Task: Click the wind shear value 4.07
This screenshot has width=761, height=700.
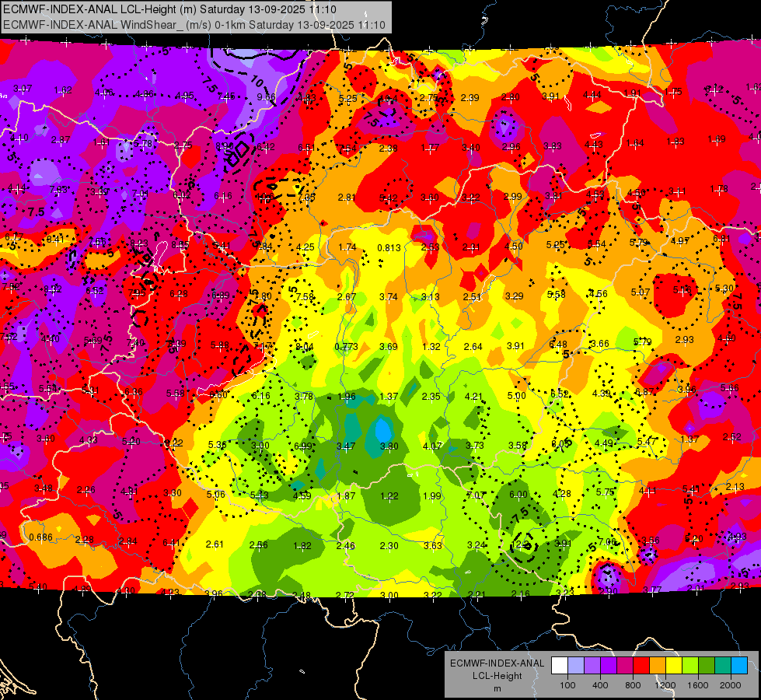Action: [x=432, y=446]
